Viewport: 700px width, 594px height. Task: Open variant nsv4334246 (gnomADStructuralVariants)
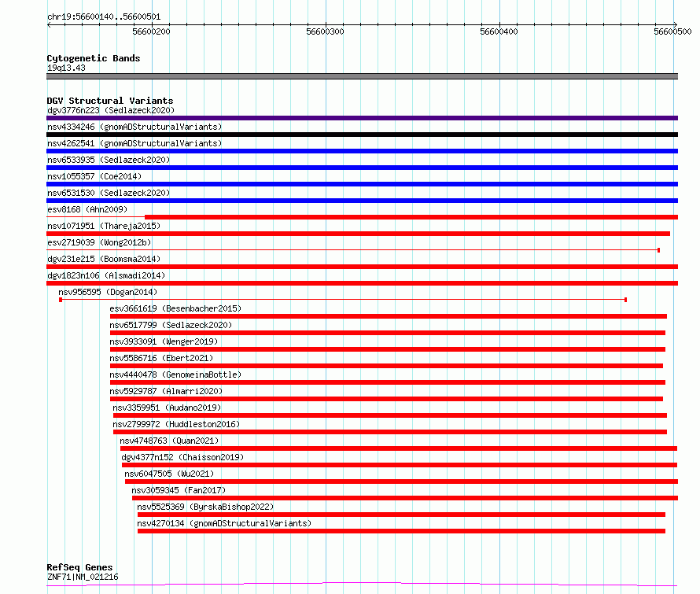coord(134,127)
